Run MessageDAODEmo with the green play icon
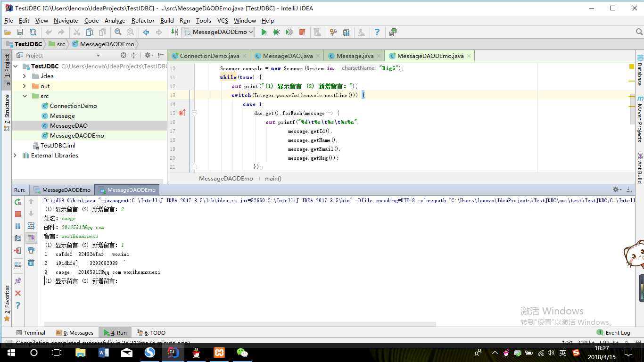 pyautogui.click(x=264, y=32)
